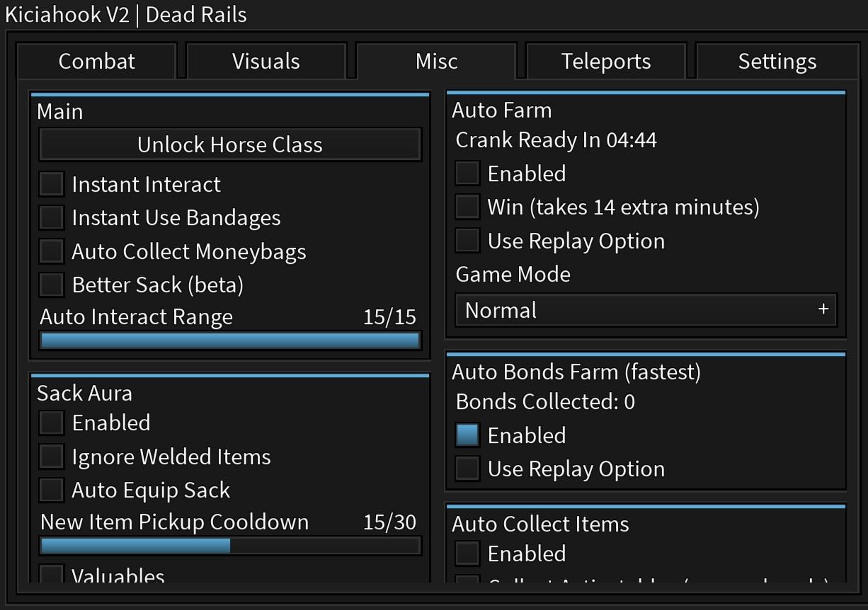Screen dimensions: 868x610
Task: Enable Instant Interact checkbox
Action: click(52, 184)
